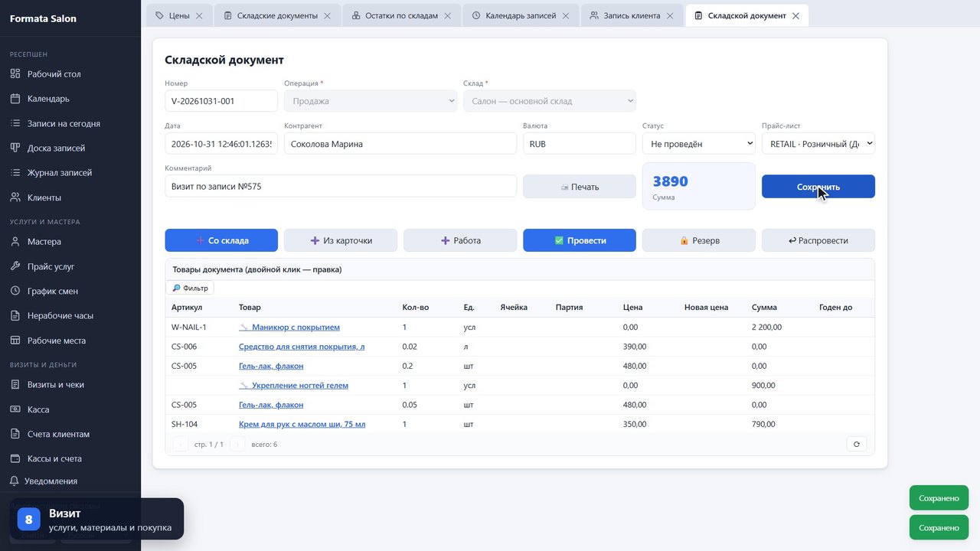Viewport: 980px width, 551px height.
Task: Select the Прайс услуг wrench icon
Action: point(15,266)
